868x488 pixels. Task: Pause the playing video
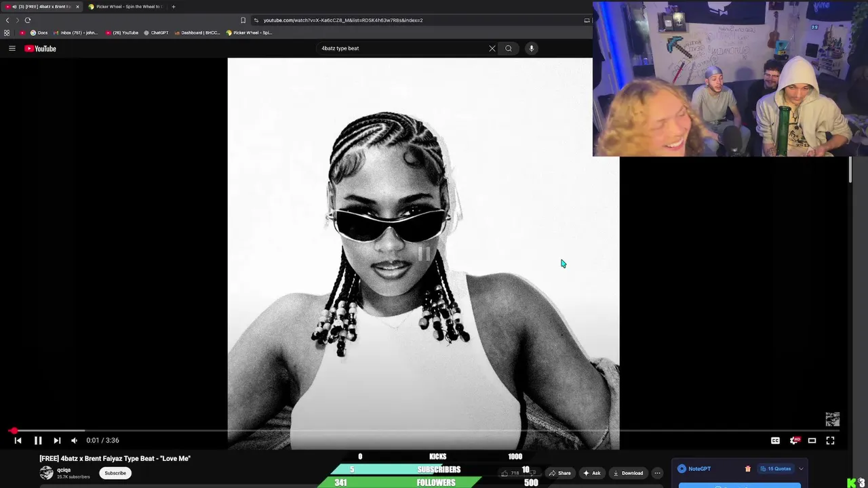[x=38, y=441]
